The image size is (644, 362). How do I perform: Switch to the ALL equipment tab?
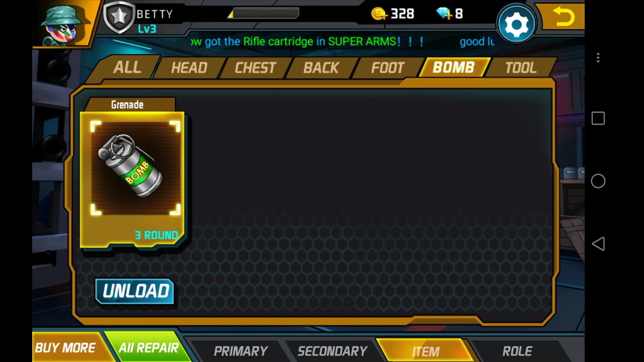126,67
